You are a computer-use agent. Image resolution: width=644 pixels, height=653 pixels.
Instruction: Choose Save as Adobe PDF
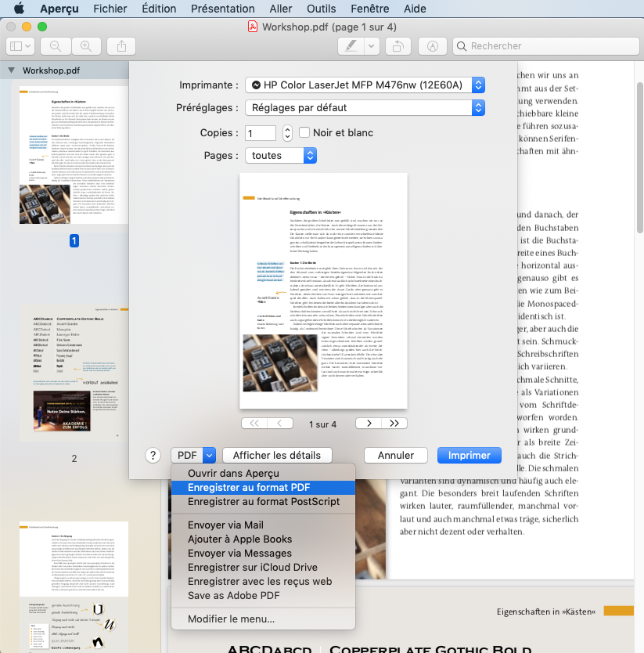click(263, 596)
